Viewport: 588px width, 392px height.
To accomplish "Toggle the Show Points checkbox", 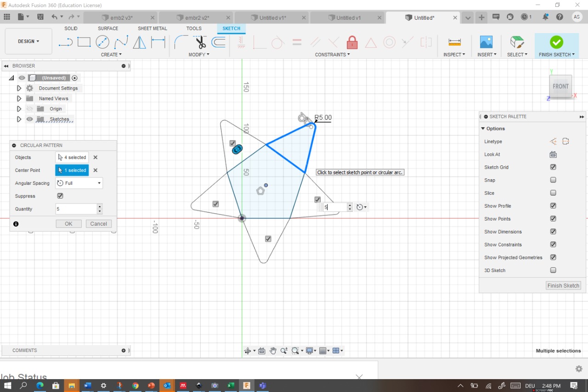I will (x=553, y=219).
